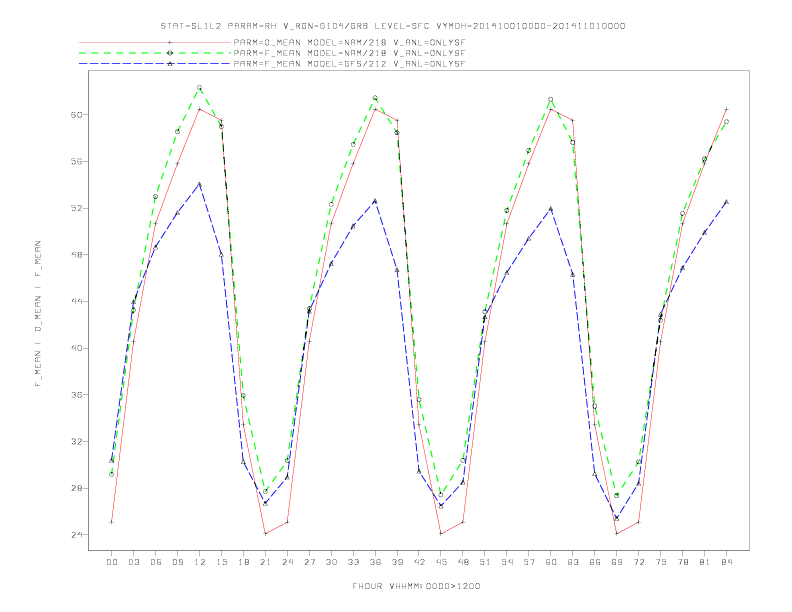
Task: Click the y-axis tick label 28
Action: tap(76, 488)
